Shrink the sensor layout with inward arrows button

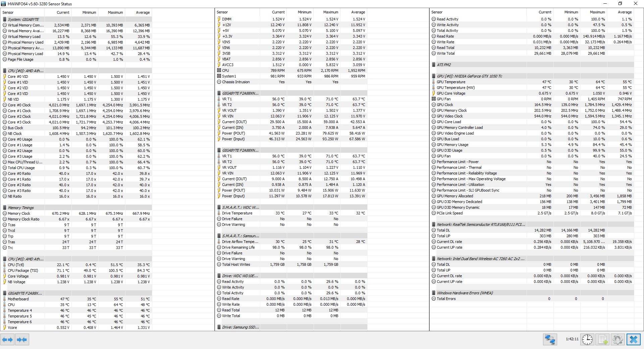click(x=22, y=340)
